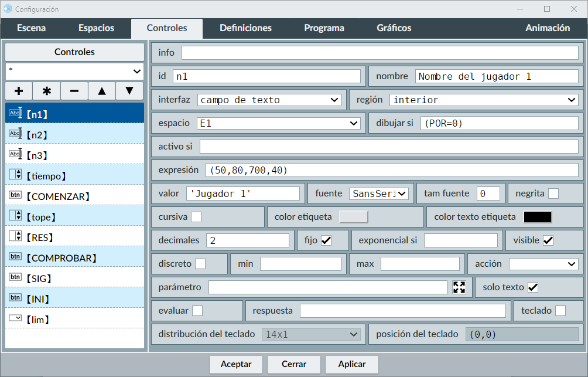Open the fuente SansSerif dropdown

pos(378,193)
